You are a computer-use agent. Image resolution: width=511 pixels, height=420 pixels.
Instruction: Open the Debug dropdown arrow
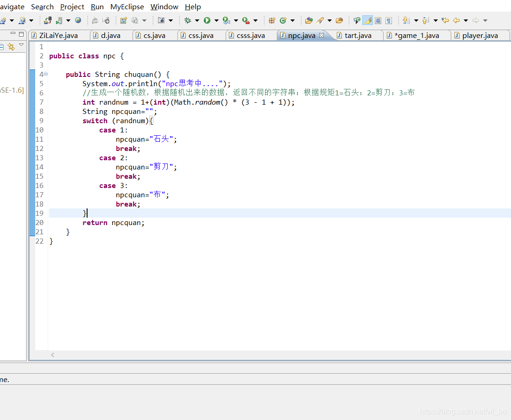click(x=197, y=20)
